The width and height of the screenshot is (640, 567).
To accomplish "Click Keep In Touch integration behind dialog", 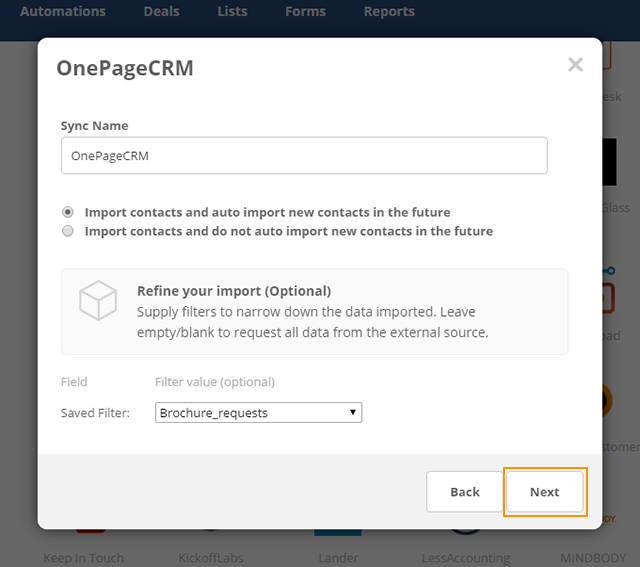I will [x=83, y=558].
